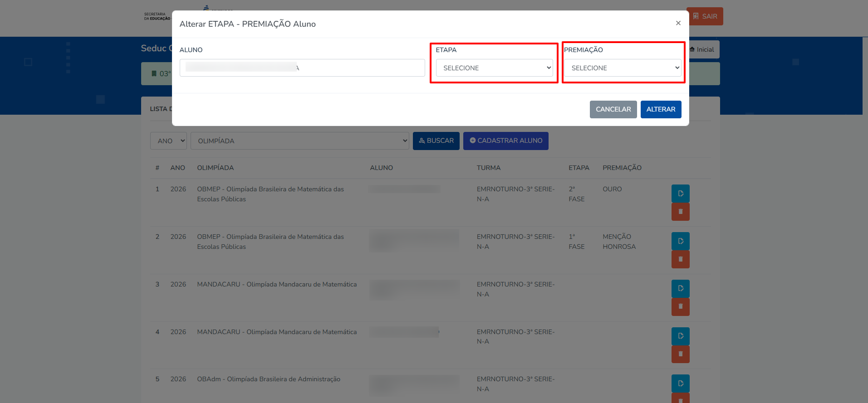Delete row 3 MANDACARU entry
The image size is (868, 403).
[680, 307]
